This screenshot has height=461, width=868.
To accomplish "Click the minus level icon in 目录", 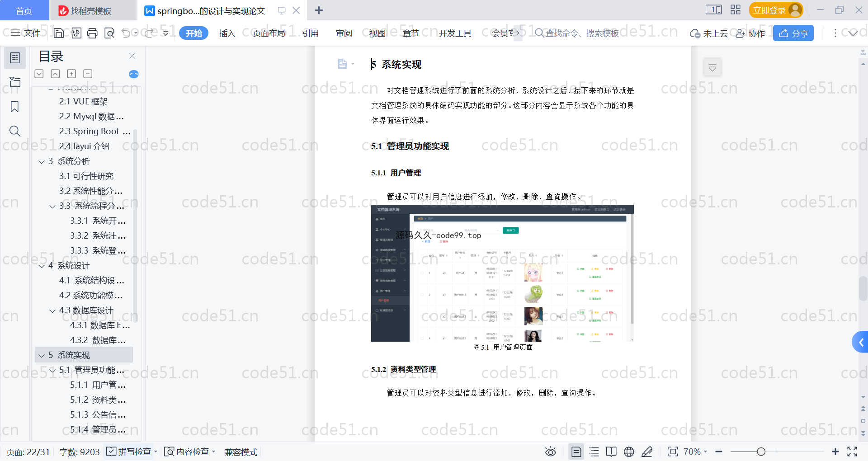I will (88, 74).
